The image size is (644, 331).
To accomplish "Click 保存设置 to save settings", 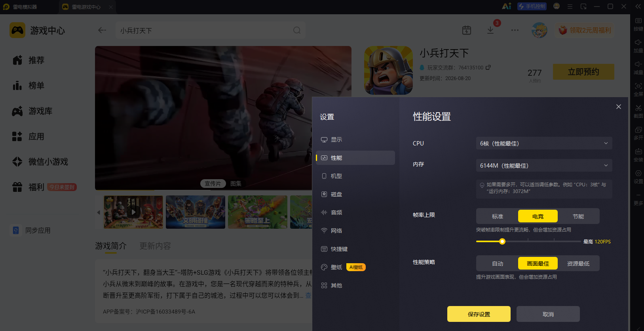I will click(x=479, y=314).
